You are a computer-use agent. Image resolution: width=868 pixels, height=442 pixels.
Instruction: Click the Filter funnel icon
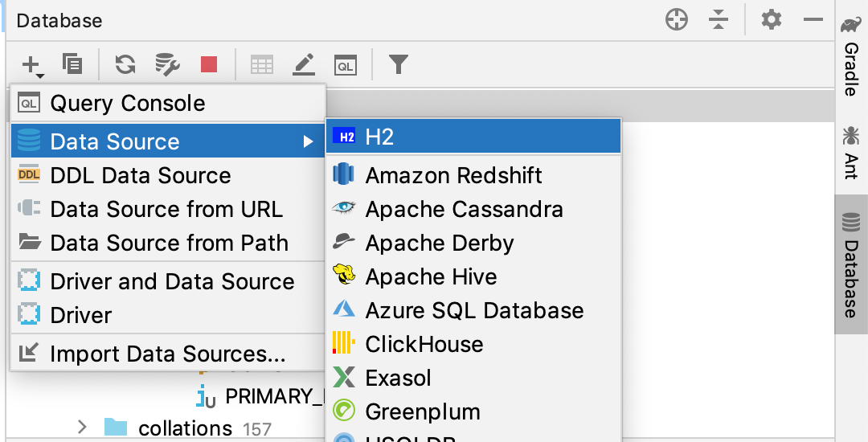pos(399,64)
